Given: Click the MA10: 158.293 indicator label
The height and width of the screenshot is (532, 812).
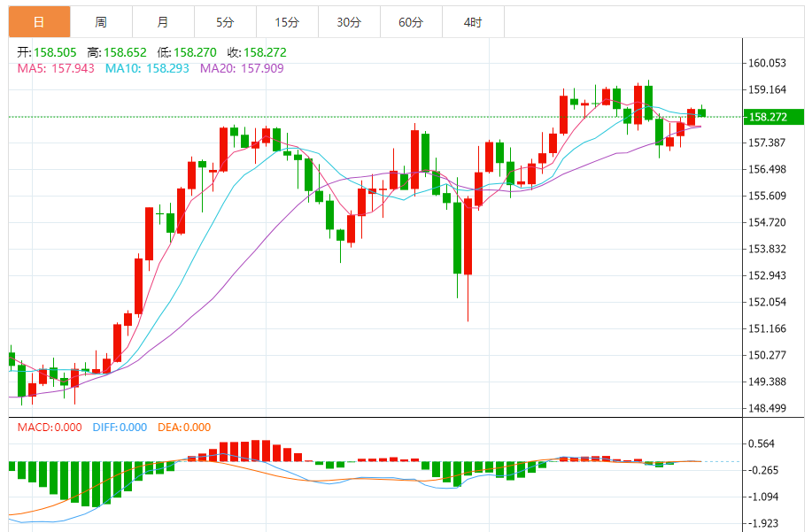Looking at the screenshot, I should [147, 68].
